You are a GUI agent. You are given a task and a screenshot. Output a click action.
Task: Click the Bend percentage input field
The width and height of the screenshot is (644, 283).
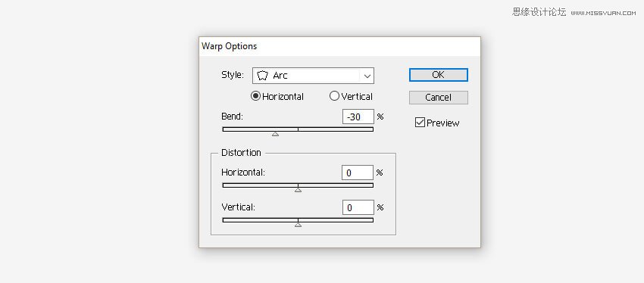pyautogui.click(x=358, y=117)
